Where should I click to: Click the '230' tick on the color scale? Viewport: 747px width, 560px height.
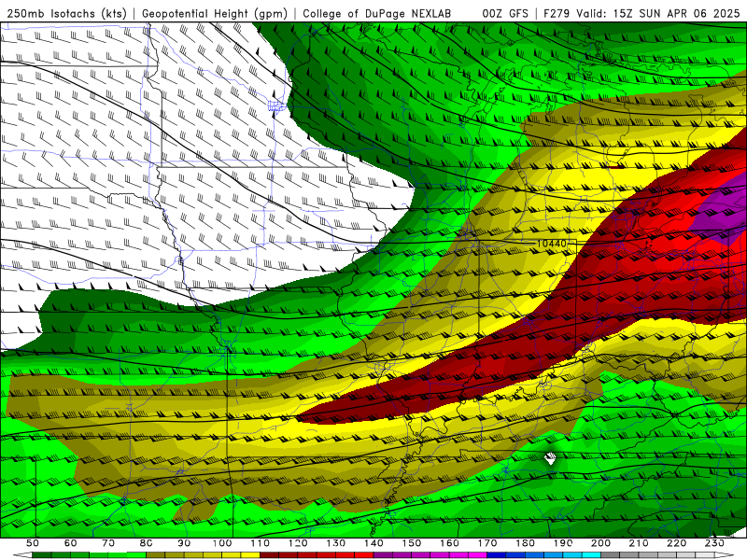(x=714, y=543)
